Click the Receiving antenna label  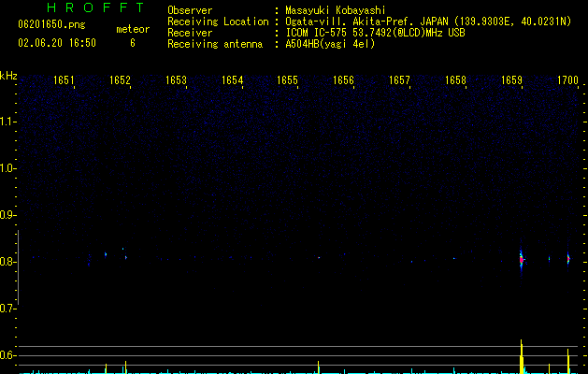point(215,44)
